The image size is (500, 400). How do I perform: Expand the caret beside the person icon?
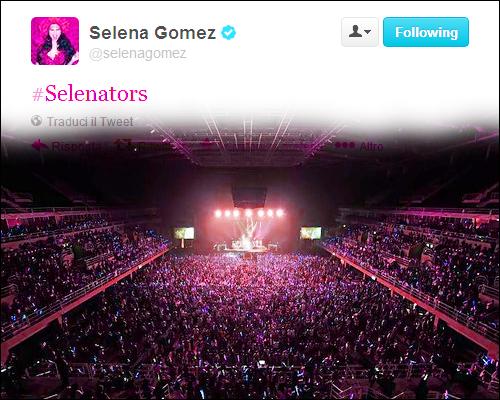click(x=368, y=32)
